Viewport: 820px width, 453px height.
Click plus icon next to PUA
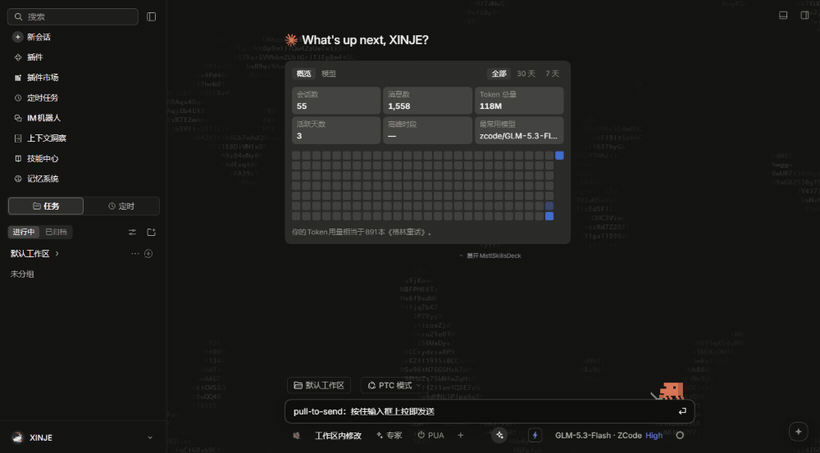(460, 435)
